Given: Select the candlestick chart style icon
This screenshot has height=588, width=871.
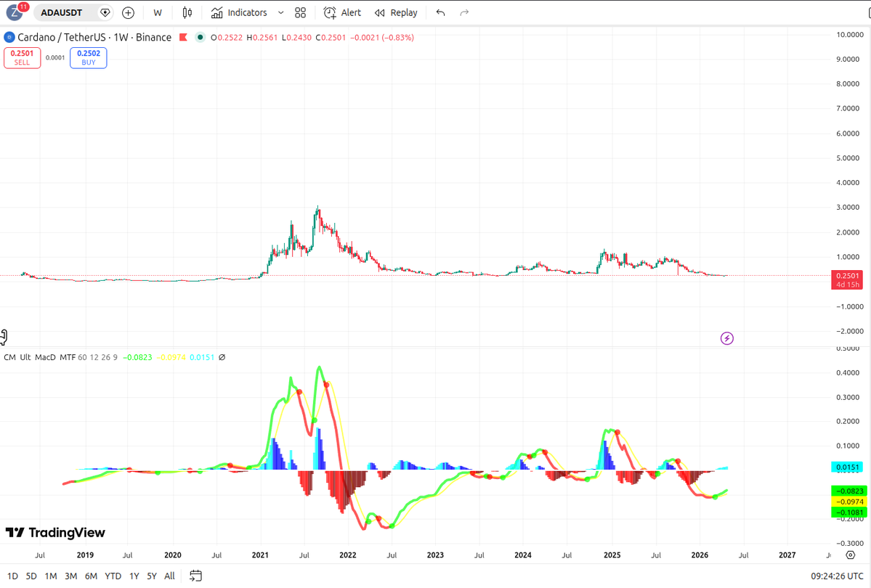Looking at the screenshot, I should pos(186,12).
